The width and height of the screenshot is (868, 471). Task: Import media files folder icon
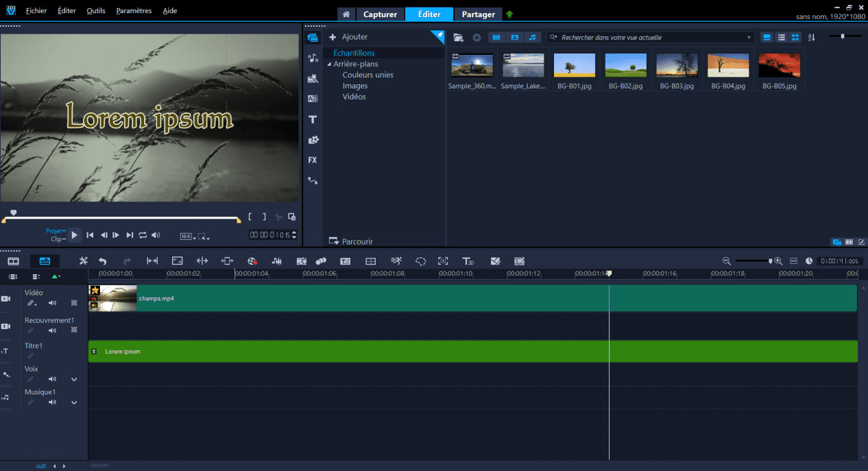click(459, 38)
